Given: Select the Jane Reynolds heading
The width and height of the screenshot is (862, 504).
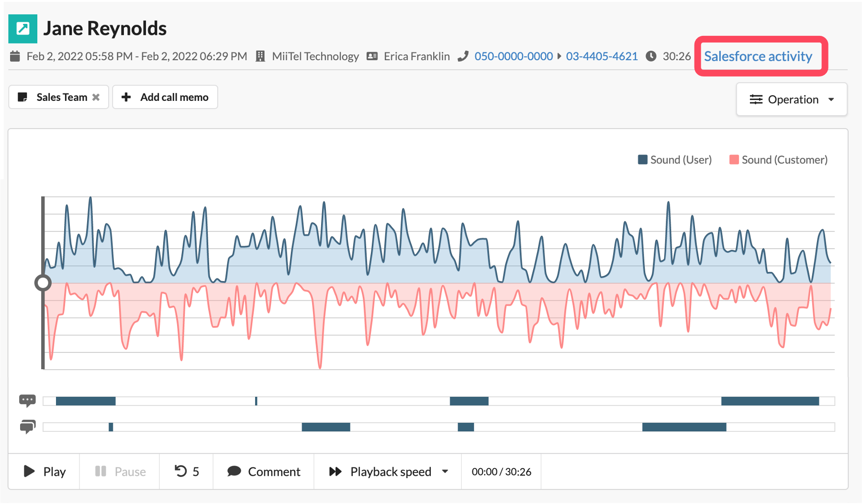Looking at the screenshot, I should point(105,29).
